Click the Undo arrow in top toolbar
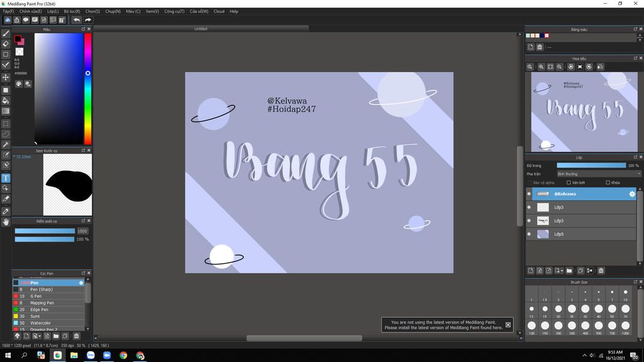Image resolution: width=644 pixels, height=362 pixels. 76,19
